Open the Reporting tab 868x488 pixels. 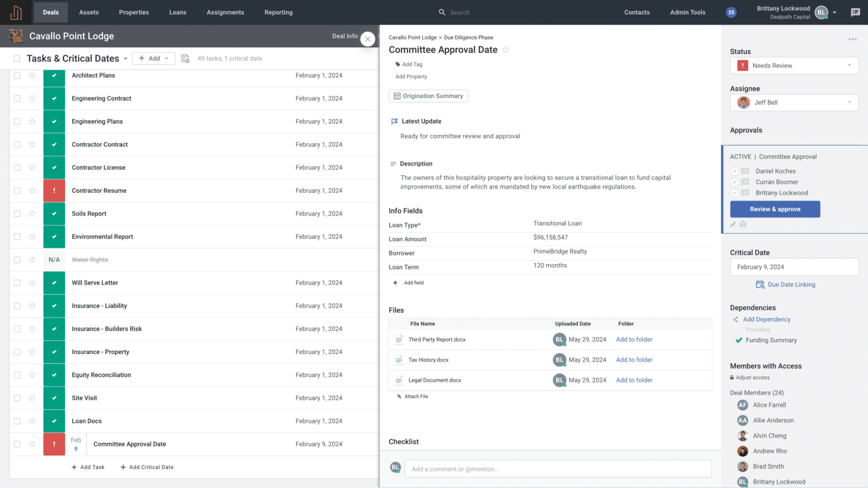tap(278, 12)
